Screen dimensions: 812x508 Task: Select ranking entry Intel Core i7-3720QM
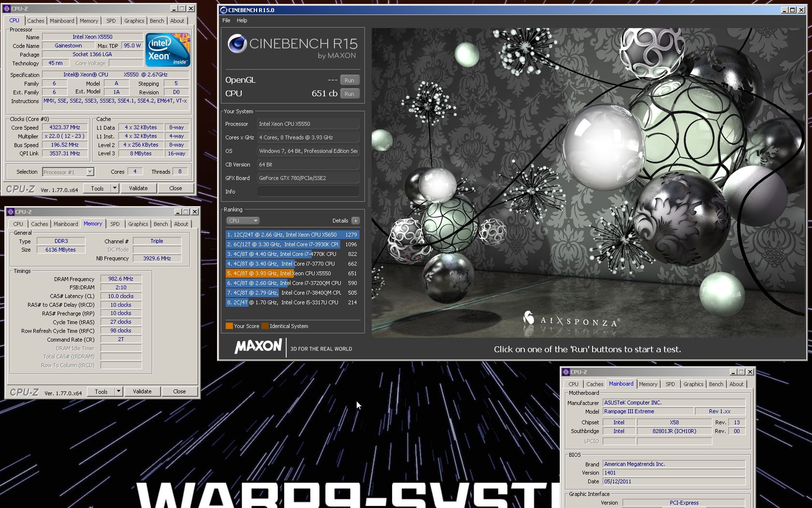pyautogui.click(x=292, y=283)
